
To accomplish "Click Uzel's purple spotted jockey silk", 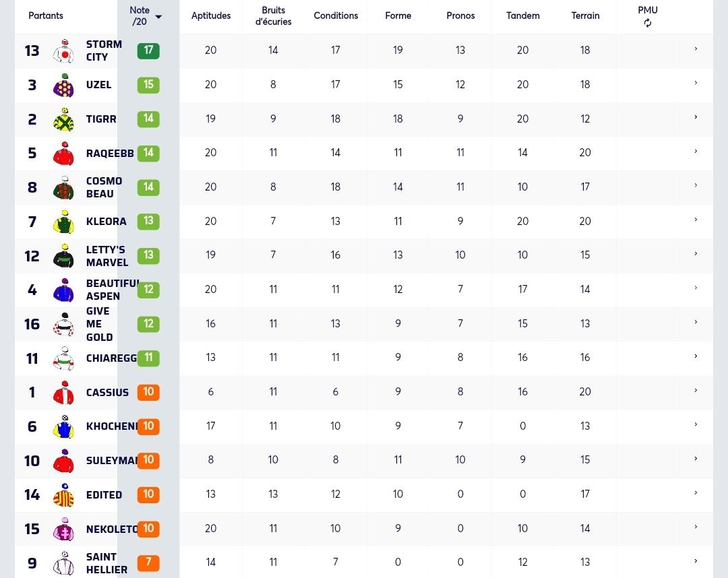I will point(64,85).
